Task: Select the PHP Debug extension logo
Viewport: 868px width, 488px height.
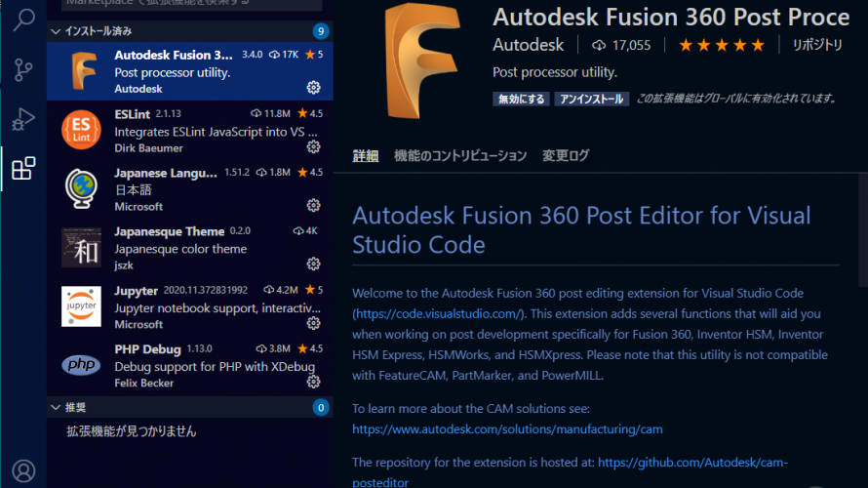Action: pos(81,365)
